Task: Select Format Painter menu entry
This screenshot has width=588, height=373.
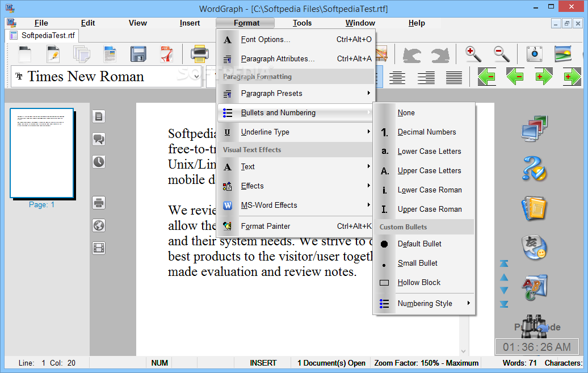Action: (x=295, y=227)
